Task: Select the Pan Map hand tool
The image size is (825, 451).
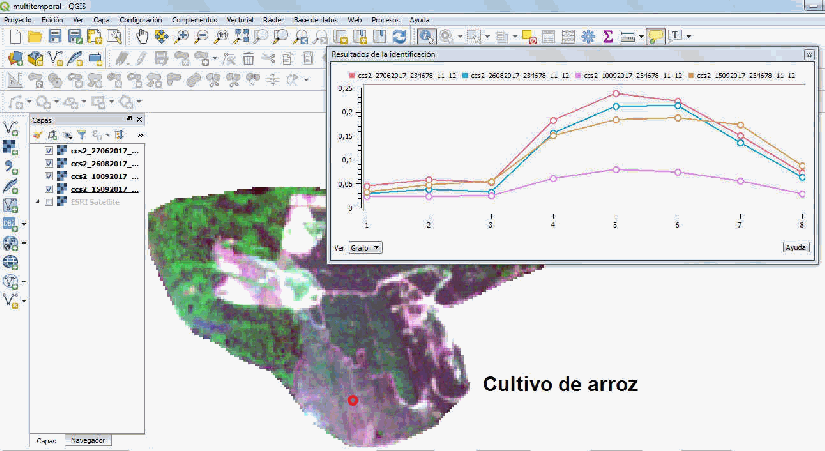Action: pyautogui.click(x=143, y=37)
